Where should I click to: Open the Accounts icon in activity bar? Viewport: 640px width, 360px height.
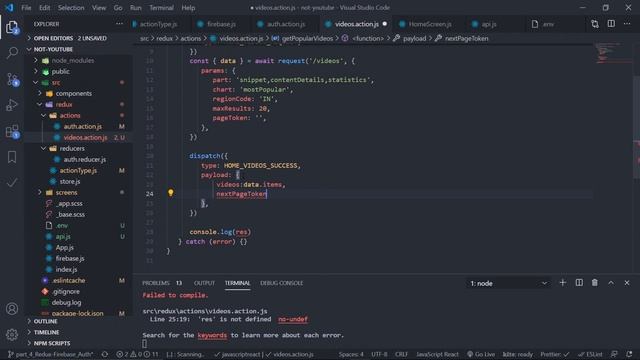(x=12, y=309)
